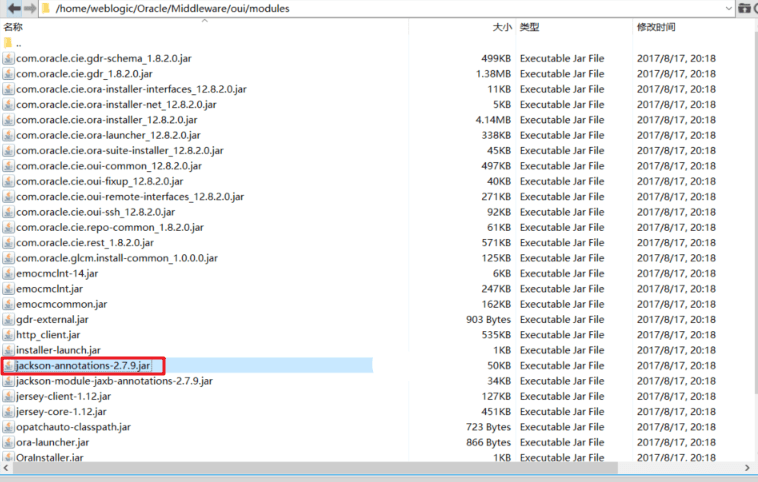Click the icon of com.oracle.cie.ora-installer-net_12.8.2.0.jar

(8, 104)
